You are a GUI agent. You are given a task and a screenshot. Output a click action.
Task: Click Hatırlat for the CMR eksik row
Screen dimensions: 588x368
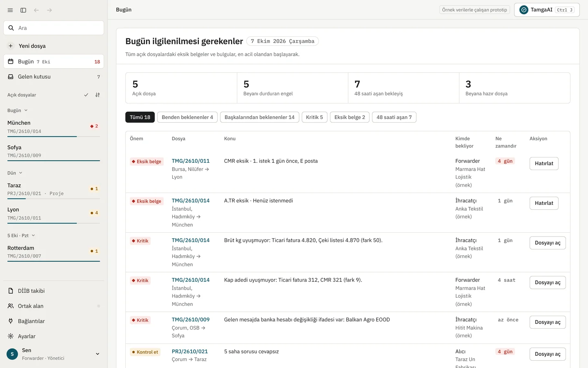[544, 164]
